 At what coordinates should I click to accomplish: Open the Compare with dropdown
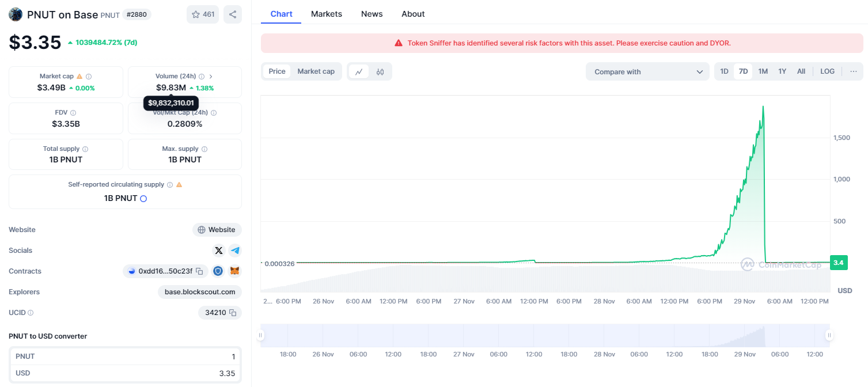tap(647, 71)
